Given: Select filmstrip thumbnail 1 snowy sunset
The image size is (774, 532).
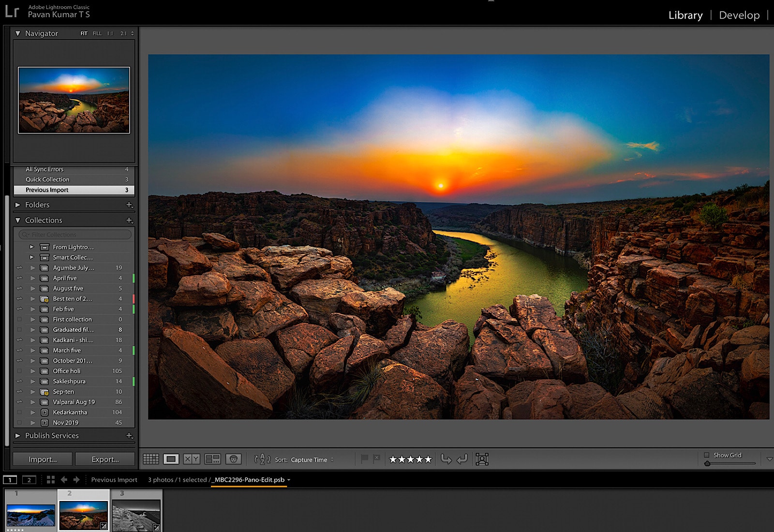Looking at the screenshot, I should (31, 516).
